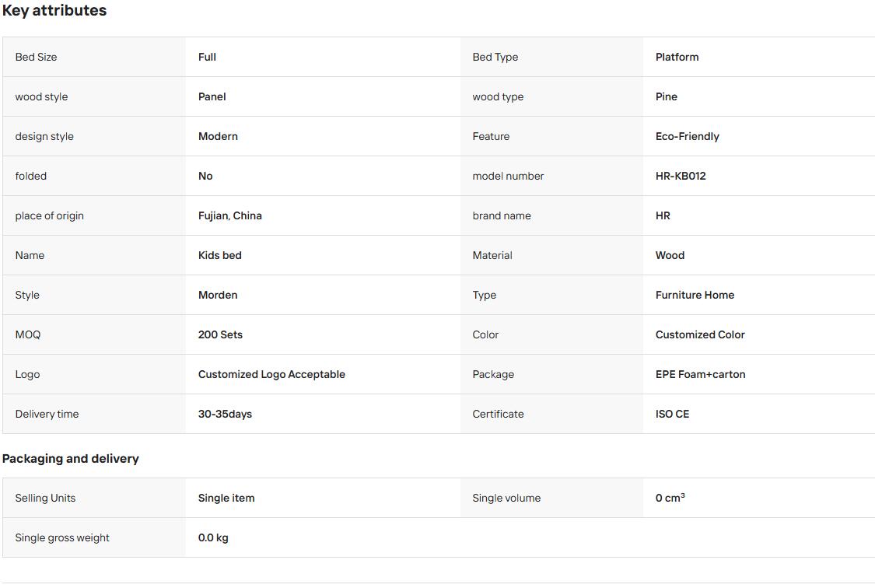Select the Furniture Home type value

[695, 295]
